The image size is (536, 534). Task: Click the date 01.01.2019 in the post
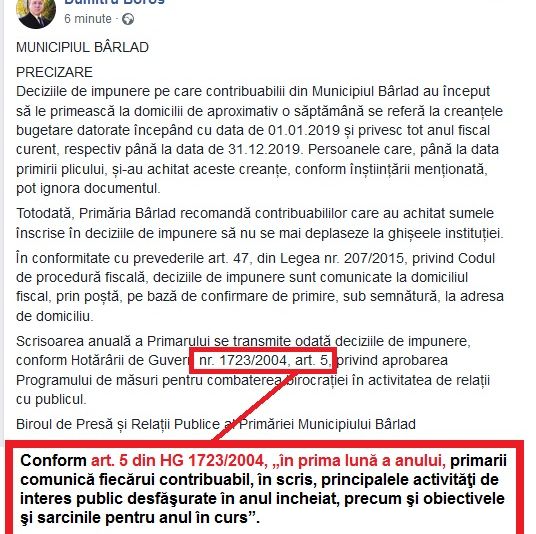304,130
